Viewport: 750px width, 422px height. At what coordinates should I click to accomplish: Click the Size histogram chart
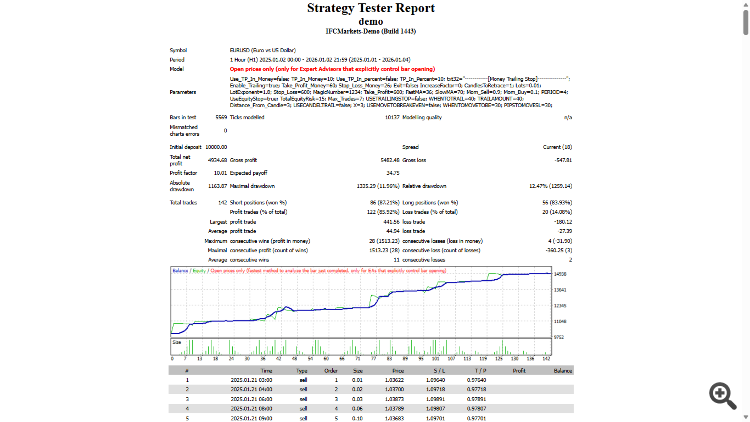361,347
